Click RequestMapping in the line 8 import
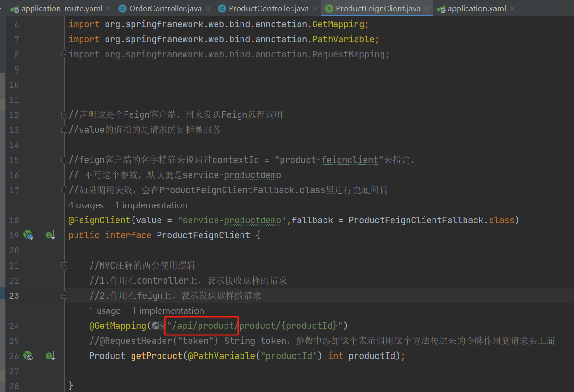Image resolution: width=574 pixels, height=392 pixels. pyautogui.click(x=349, y=54)
